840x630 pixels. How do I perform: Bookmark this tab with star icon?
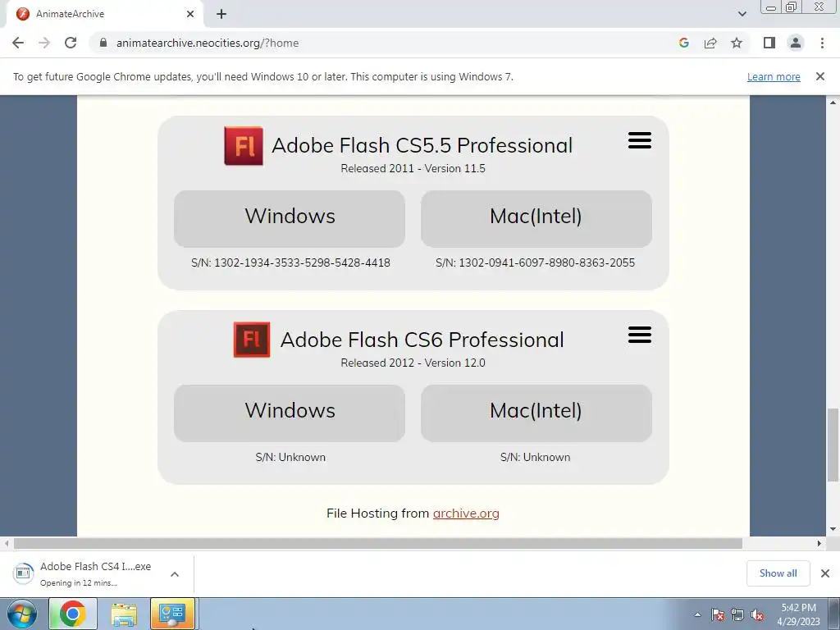(x=737, y=43)
